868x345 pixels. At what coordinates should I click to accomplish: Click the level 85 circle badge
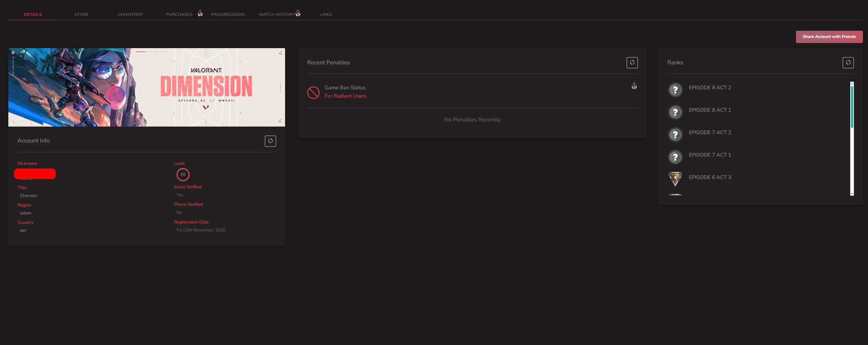click(183, 174)
